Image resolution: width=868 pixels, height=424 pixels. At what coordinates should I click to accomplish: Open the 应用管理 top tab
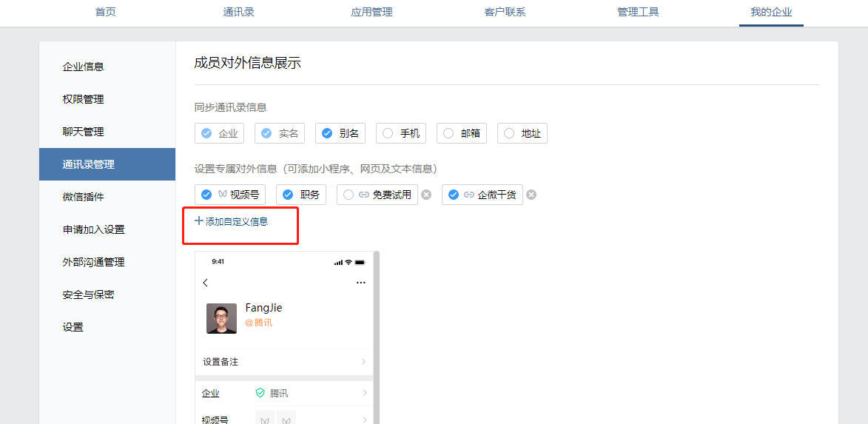[x=371, y=12]
